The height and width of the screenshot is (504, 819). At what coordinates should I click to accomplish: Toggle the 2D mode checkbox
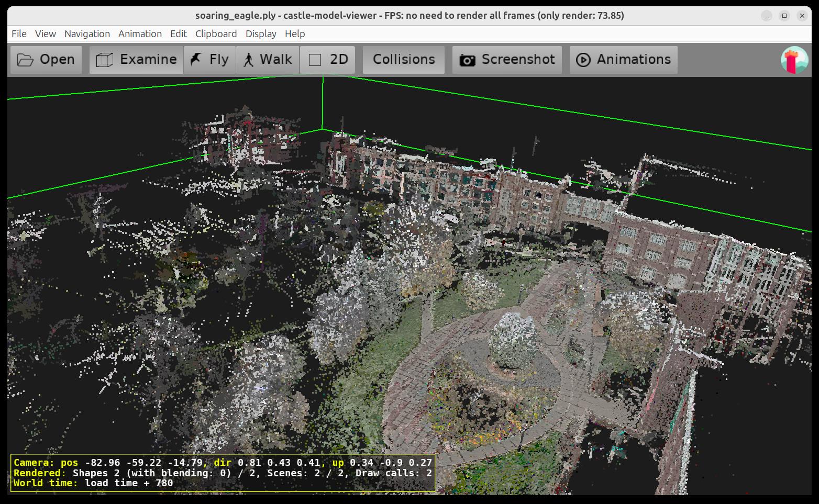[x=315, y=60]
